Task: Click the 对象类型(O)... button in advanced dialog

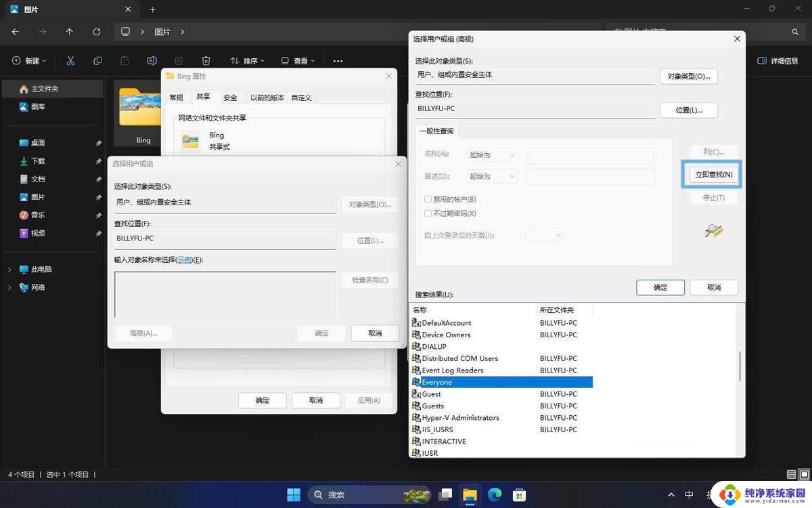Action: click(688, 77)
